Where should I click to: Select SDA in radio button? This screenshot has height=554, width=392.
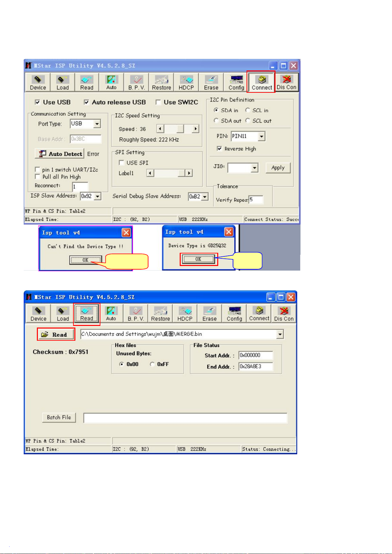point(216,110)
